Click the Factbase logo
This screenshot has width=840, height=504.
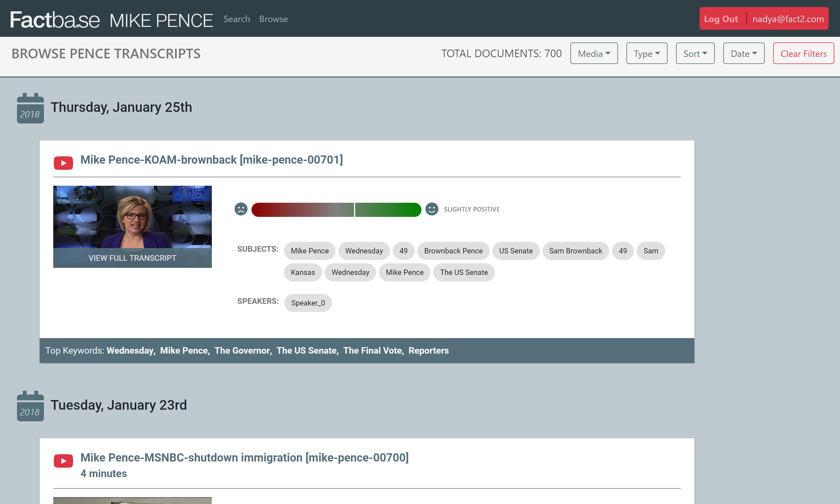pos(55,19)
